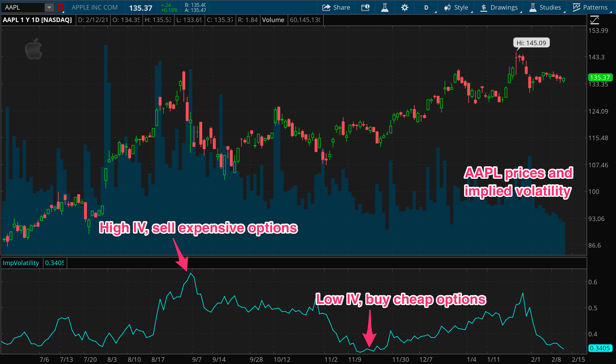Click the volume value 60,145,130
616x364 pixels.
305,20
